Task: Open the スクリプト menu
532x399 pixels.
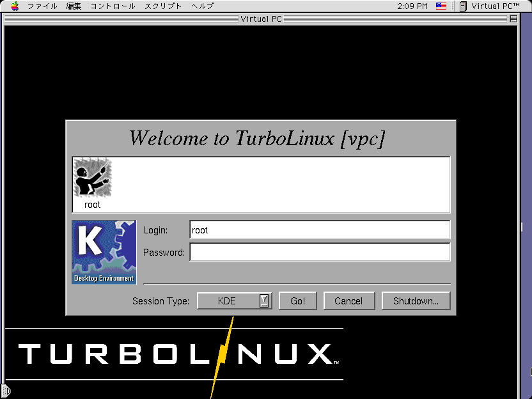Action: 163,6
